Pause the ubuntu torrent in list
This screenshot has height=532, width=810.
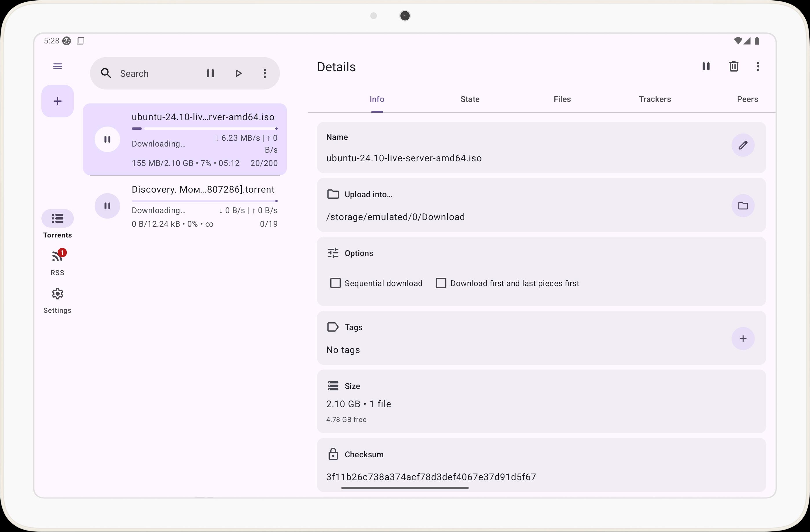click(107, 139)
